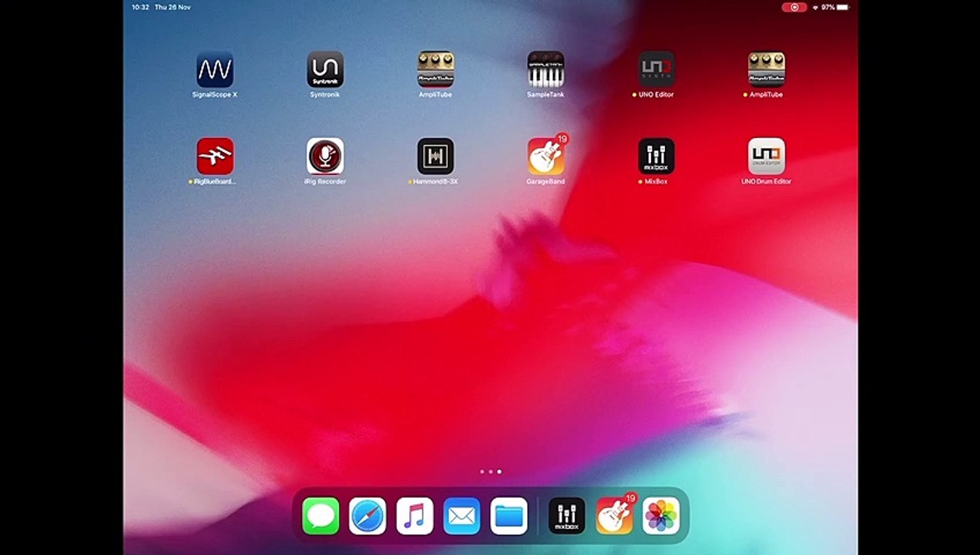Launch the iRigBlueBoard app
This screenshot has height=555, width=980.
click(215, 156)
